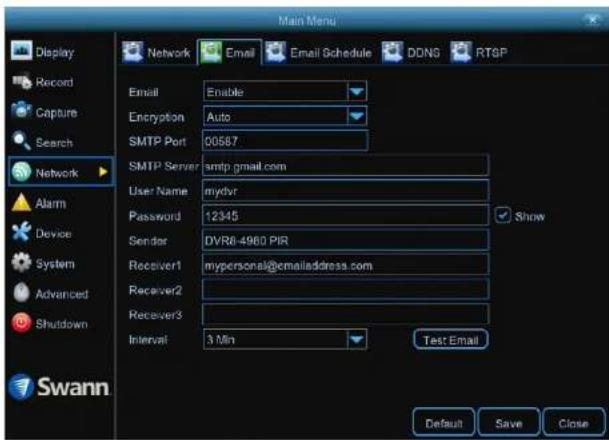Click the Sender field DVR8-4980 PIR
Screen dimensions: 609x440
click(x=345, y=241)
